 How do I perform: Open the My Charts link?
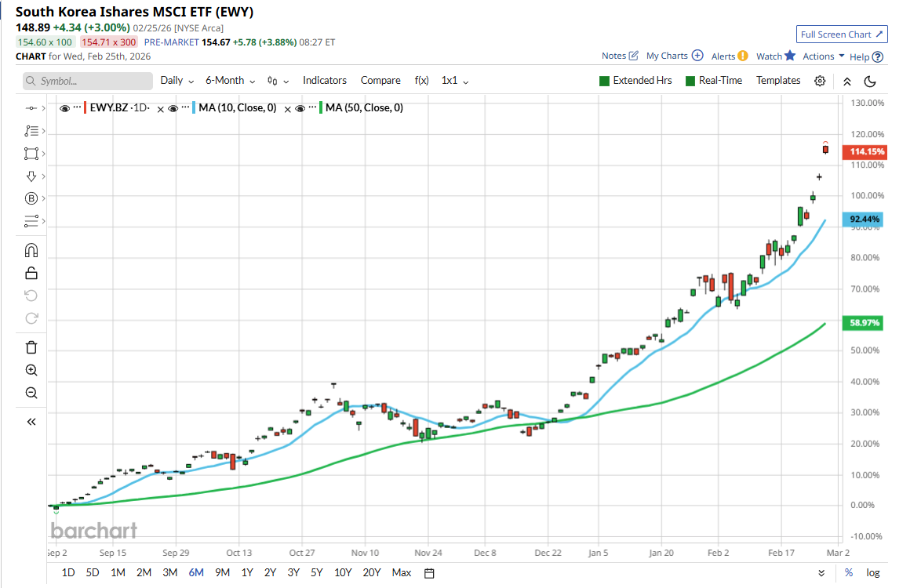point(674,56)
